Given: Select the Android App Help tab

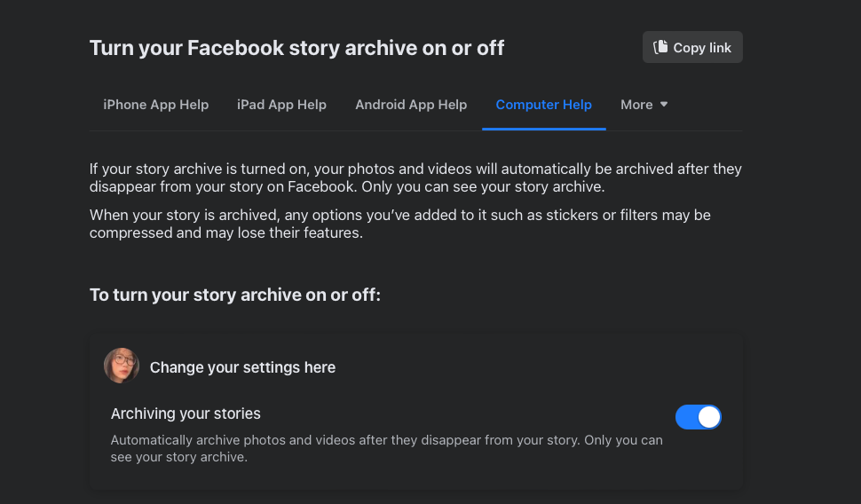Looking at the screenshot, I should coord(411,105).
